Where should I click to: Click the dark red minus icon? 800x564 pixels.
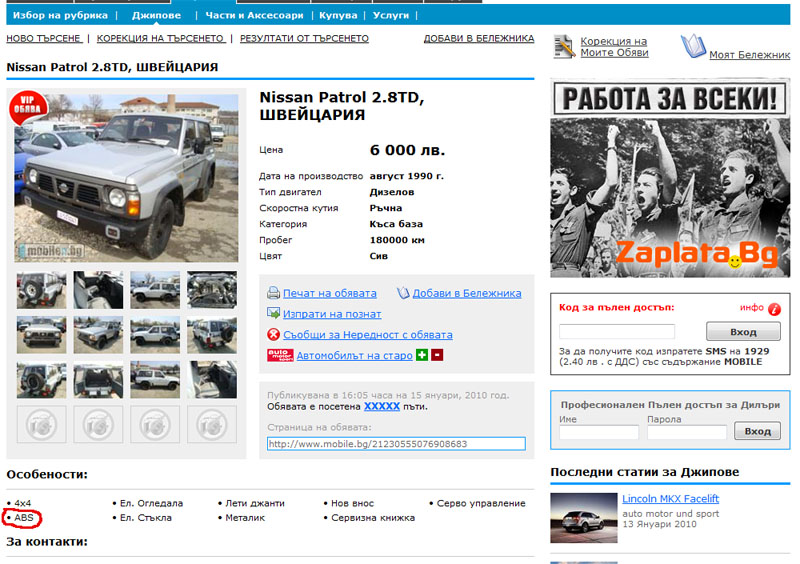click(x=437, y=355)
